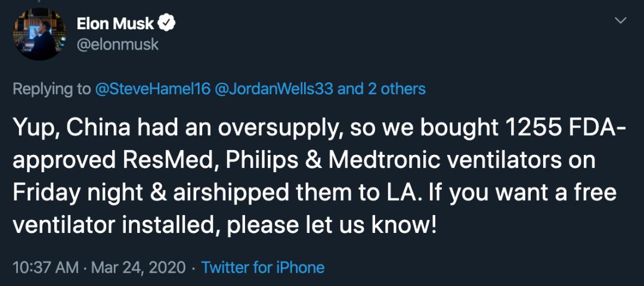Click the @elonmusk handle

(x=117, y=44)
